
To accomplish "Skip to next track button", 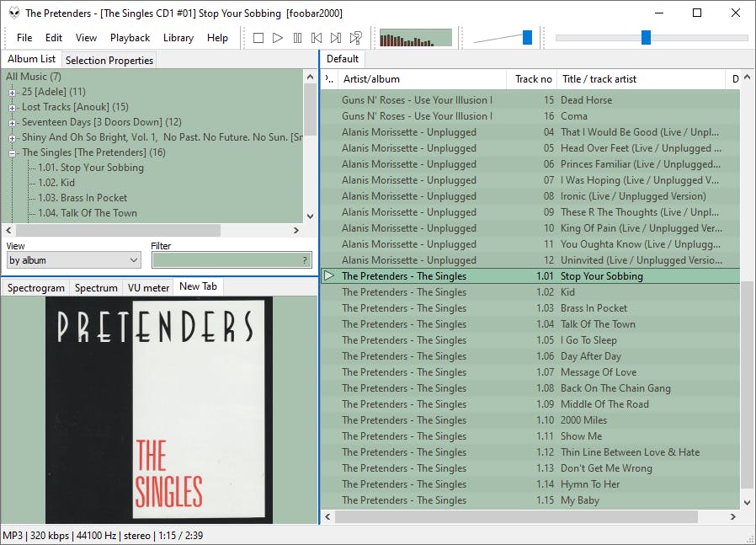I will click(x=336, y=38).
